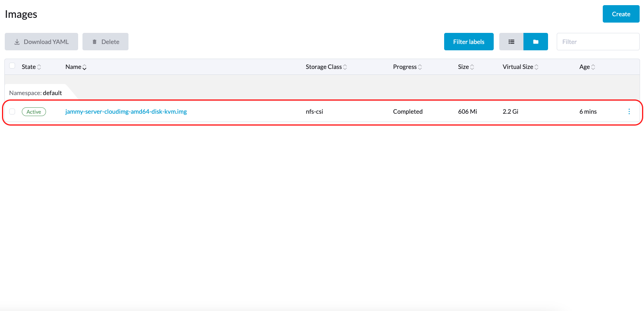
Task: Focus the Filter search field
Action: tap(598, 42)
